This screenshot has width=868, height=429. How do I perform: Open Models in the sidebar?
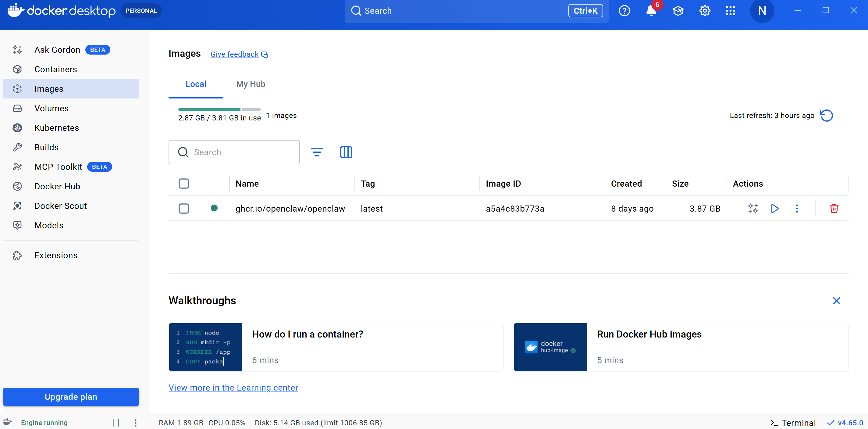71,226
